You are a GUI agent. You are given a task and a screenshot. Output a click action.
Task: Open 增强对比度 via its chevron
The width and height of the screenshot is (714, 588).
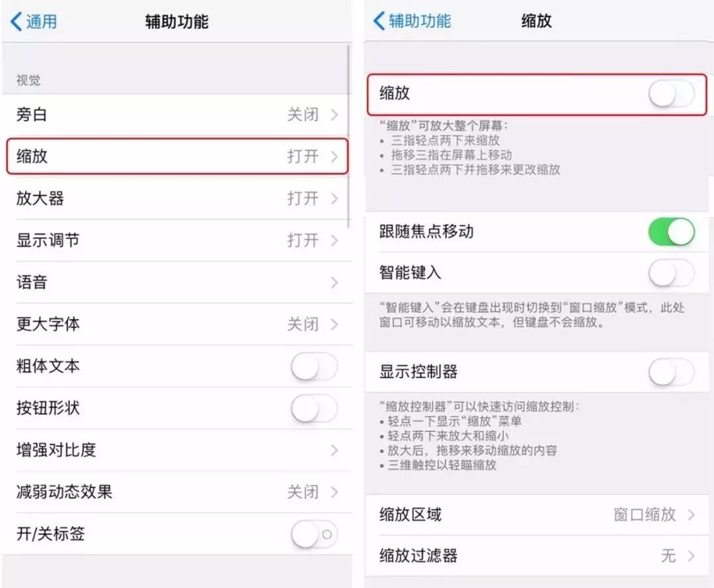tap(336, 451)
